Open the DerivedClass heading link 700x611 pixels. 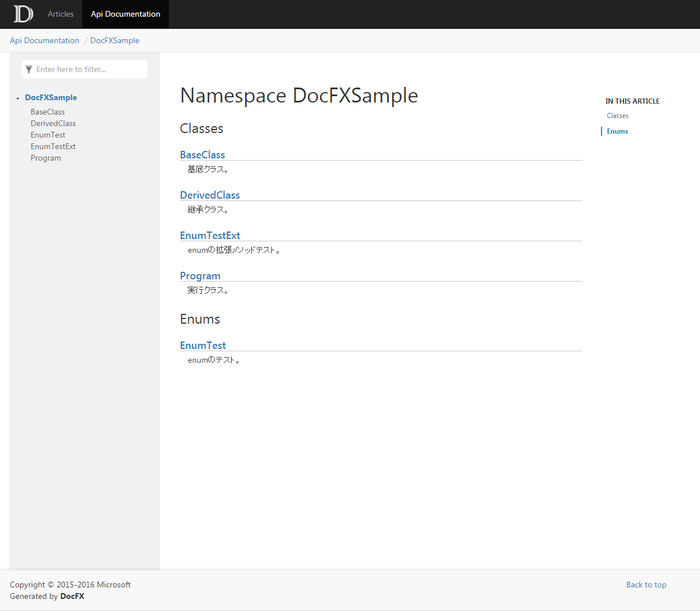pyautogui.click(x=210, y=195)
